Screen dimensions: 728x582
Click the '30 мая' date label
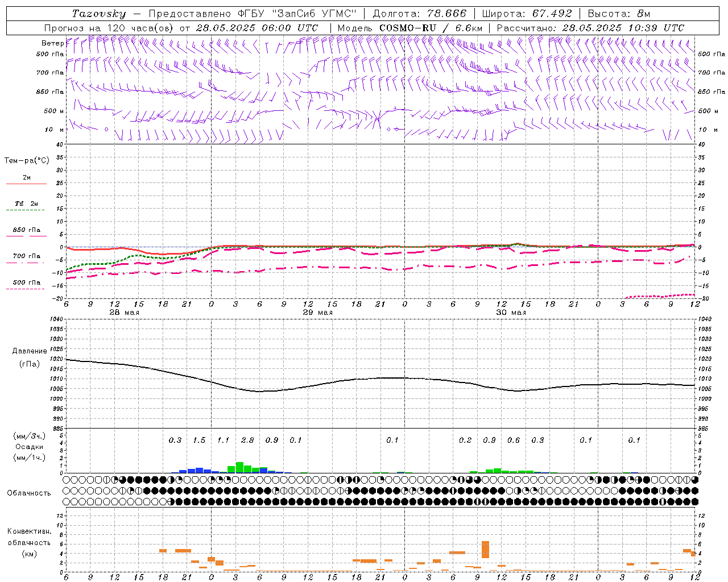(x=511, y=313)
